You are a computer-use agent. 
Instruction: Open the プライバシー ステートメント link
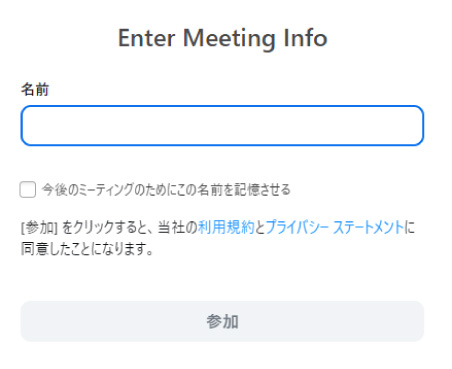tap(335, 227)
